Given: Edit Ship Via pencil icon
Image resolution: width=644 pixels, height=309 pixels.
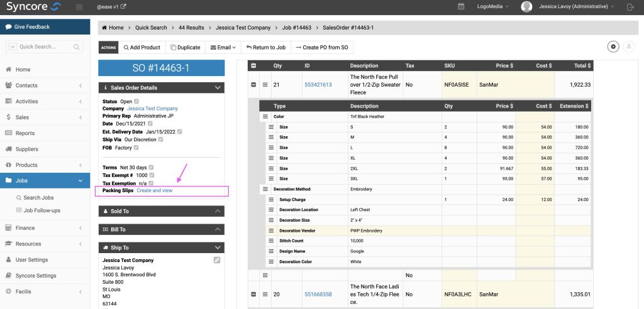Looking at the screenshot, I should (160, 139).
